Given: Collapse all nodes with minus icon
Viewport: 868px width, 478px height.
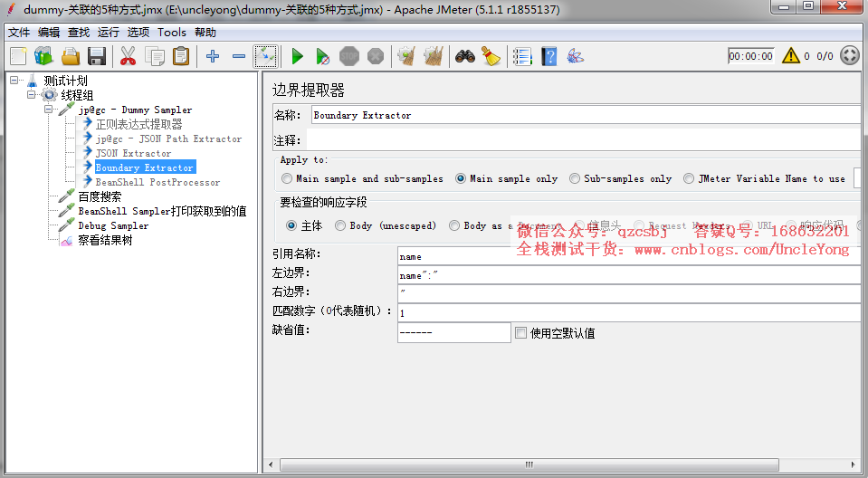Looking at the screenshot, I should click(x=239, y=56).
